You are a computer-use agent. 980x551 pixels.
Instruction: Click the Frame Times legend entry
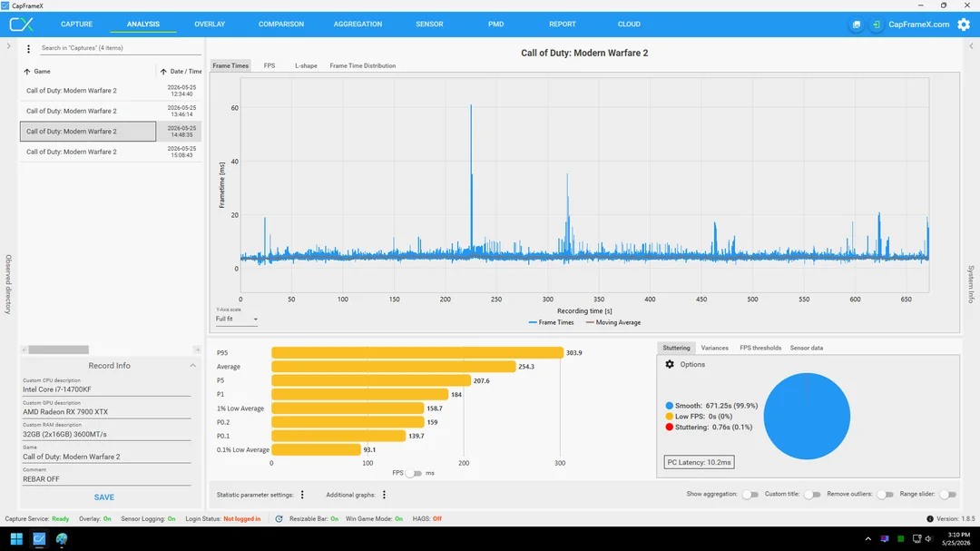551,323
